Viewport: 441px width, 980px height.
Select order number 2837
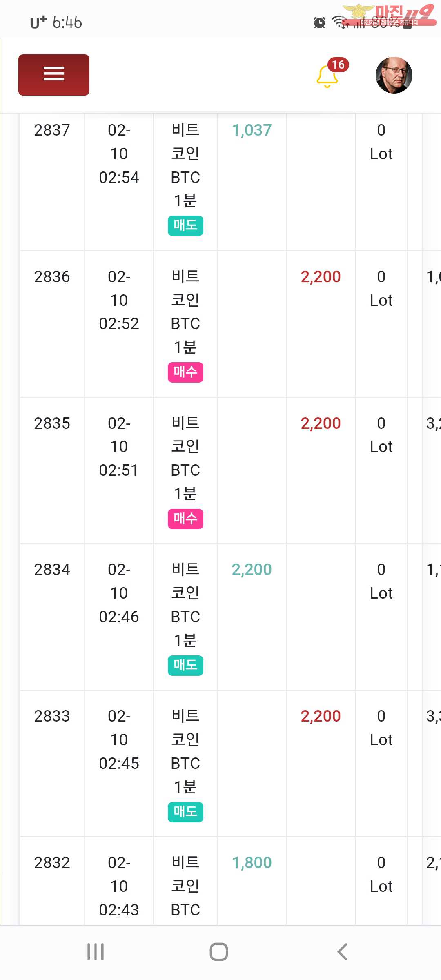tap(52, 130)
